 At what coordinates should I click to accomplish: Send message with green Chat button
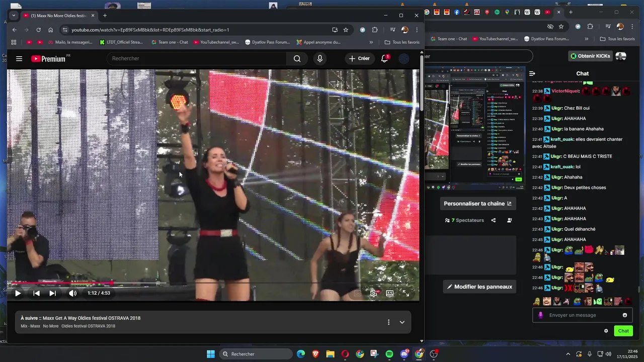[623, 331]
